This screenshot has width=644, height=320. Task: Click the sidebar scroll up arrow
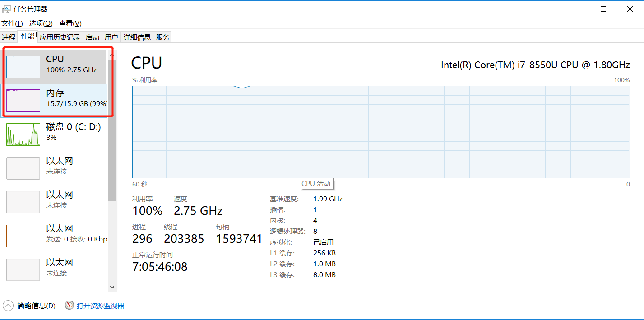112,55
